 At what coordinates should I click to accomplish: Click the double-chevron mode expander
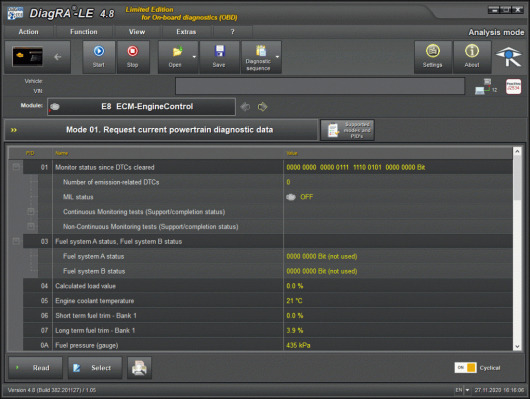tap(14, 130)
